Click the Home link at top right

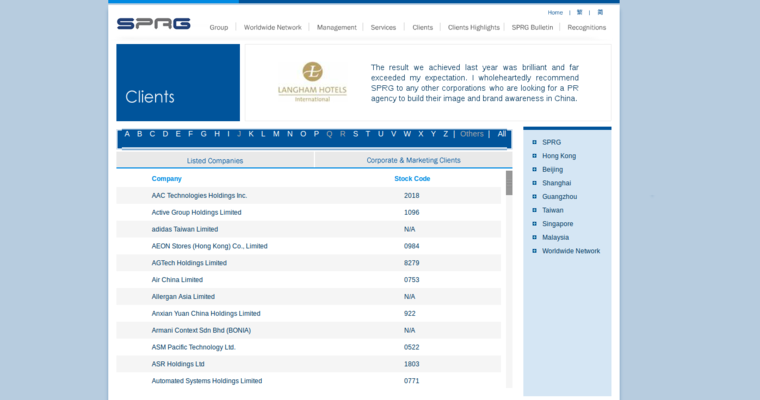coord(555,13)
